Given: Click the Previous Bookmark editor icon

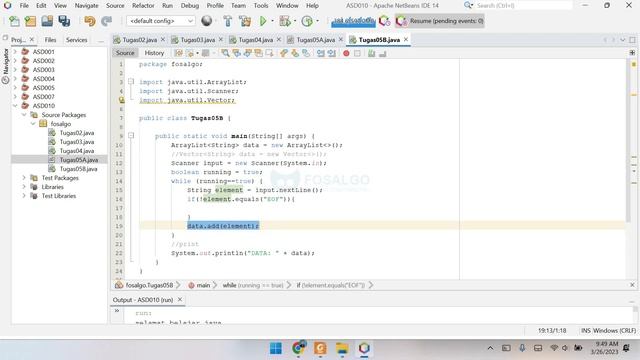Looking at the screenshot, I should tap(284, 53).
